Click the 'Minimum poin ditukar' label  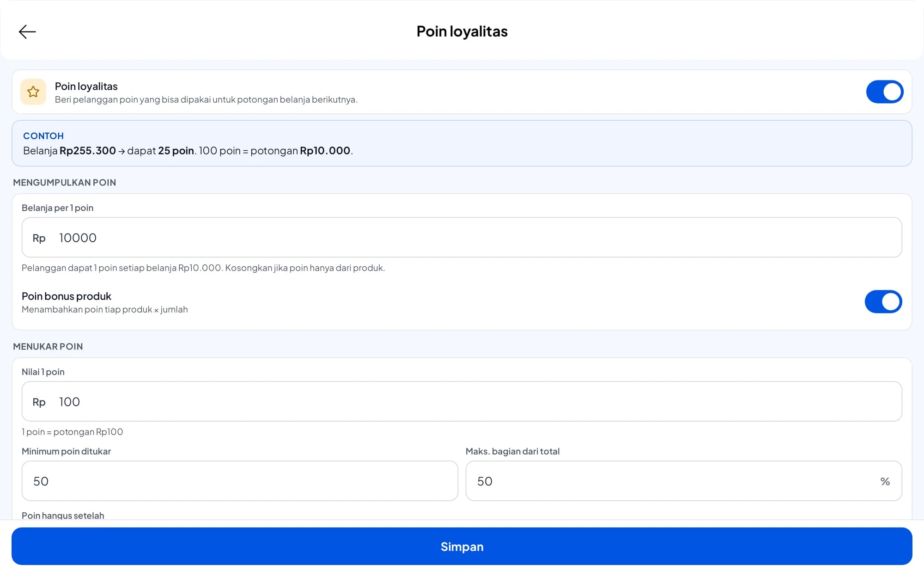(x=67, y=451)
